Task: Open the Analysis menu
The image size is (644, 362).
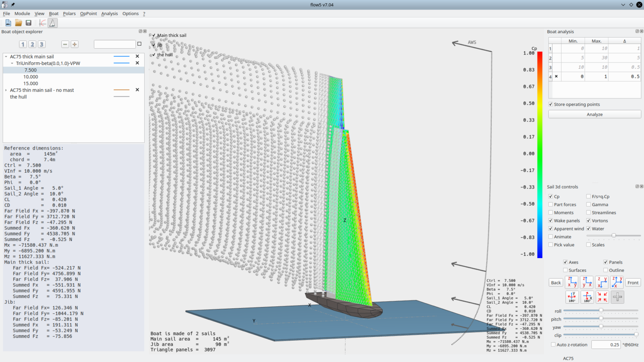Action: [x=109, y=13]
